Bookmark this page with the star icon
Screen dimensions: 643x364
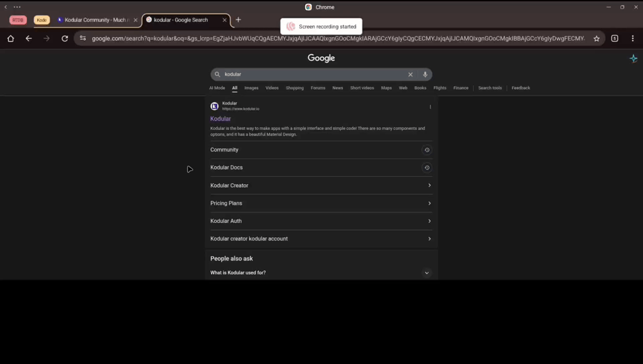597,38
